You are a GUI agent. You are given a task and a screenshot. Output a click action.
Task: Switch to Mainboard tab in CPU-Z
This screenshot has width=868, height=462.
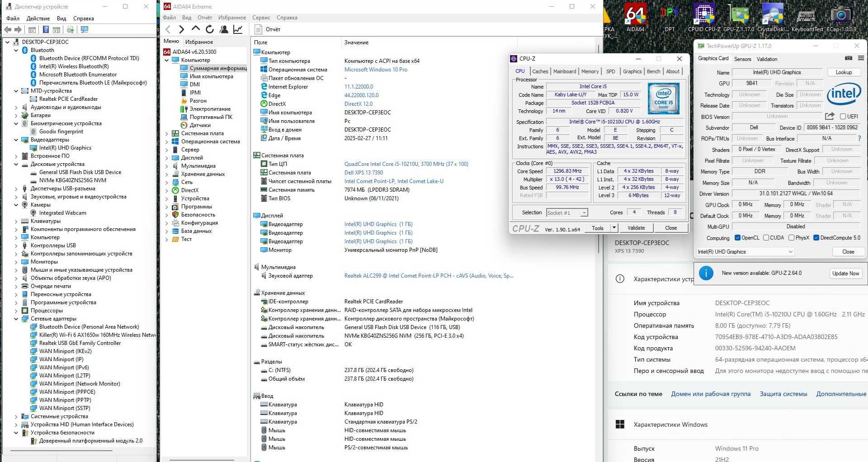click(x=565, y=71)
